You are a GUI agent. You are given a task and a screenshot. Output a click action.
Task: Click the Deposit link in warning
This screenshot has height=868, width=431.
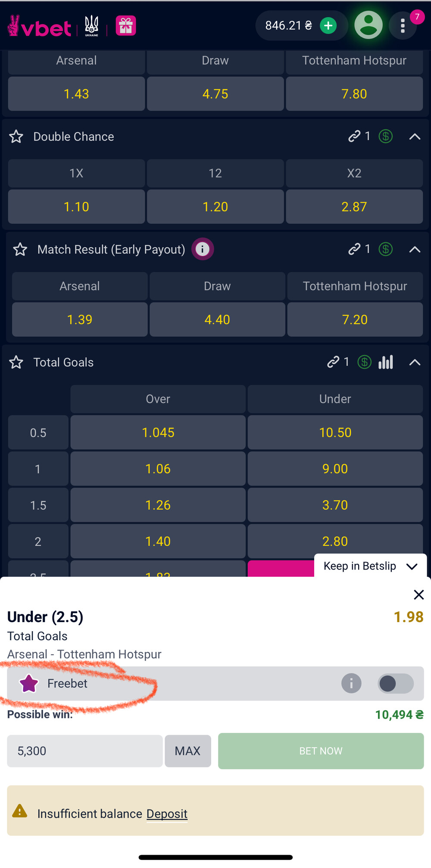[x=167, y=814]
